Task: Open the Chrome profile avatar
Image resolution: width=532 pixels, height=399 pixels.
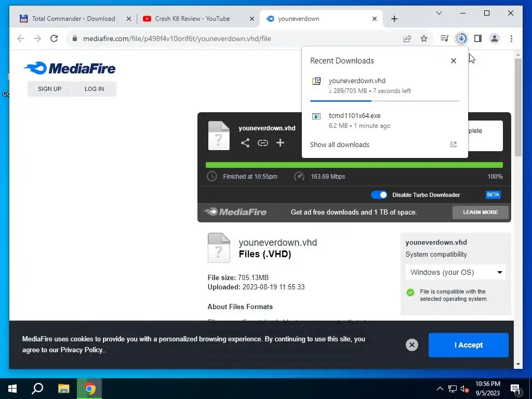Action: click(495, 38)
